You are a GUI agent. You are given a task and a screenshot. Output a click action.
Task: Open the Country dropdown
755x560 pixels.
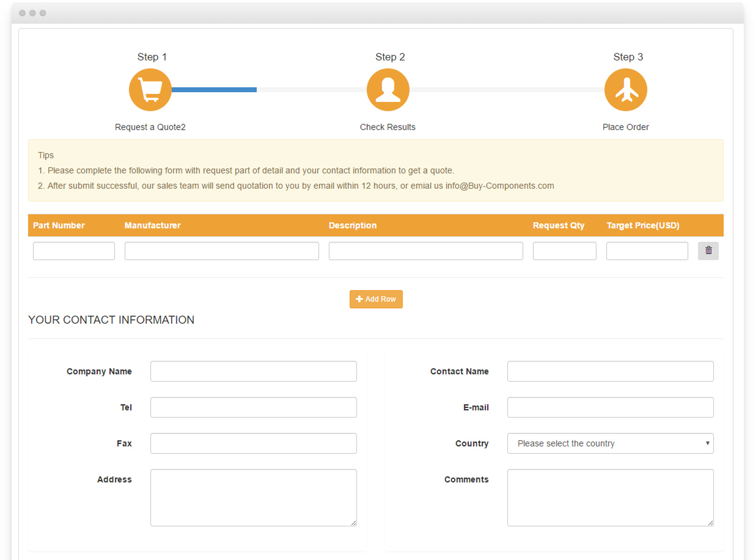(610, 443)
